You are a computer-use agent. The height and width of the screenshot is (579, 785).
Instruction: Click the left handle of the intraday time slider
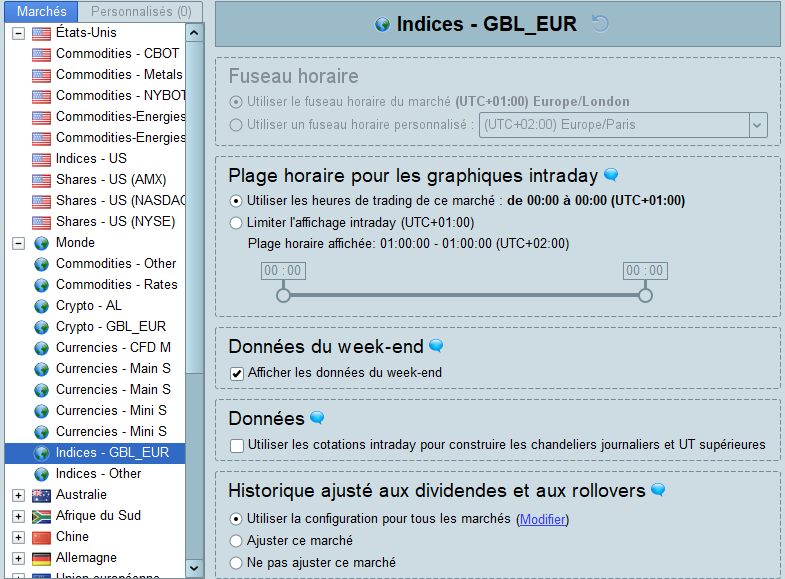tap(283, 295)
